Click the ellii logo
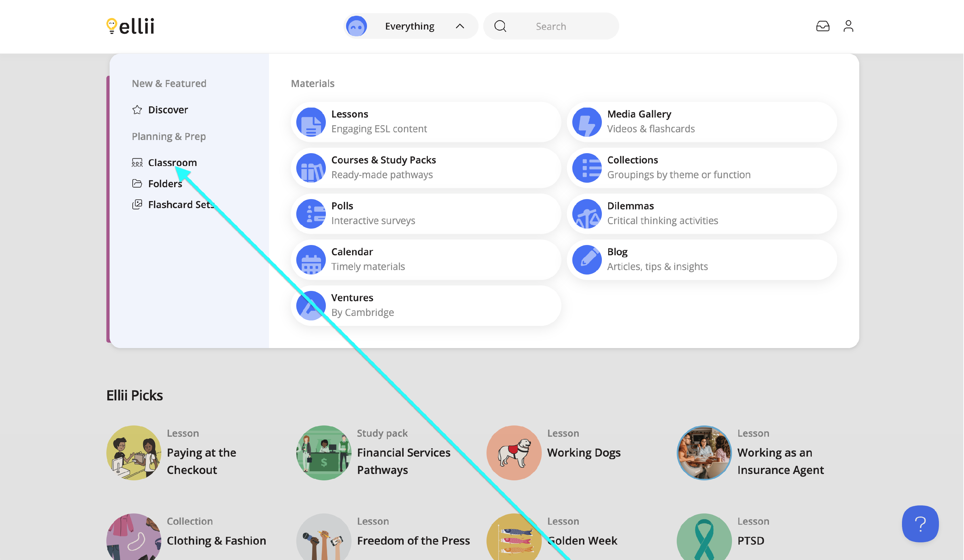 click(x=130, y=26)
